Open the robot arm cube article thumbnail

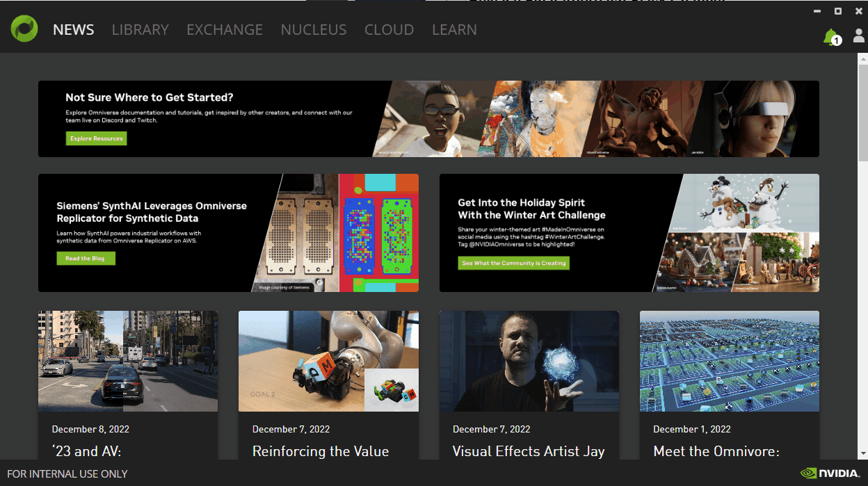[x=328, y=361]
